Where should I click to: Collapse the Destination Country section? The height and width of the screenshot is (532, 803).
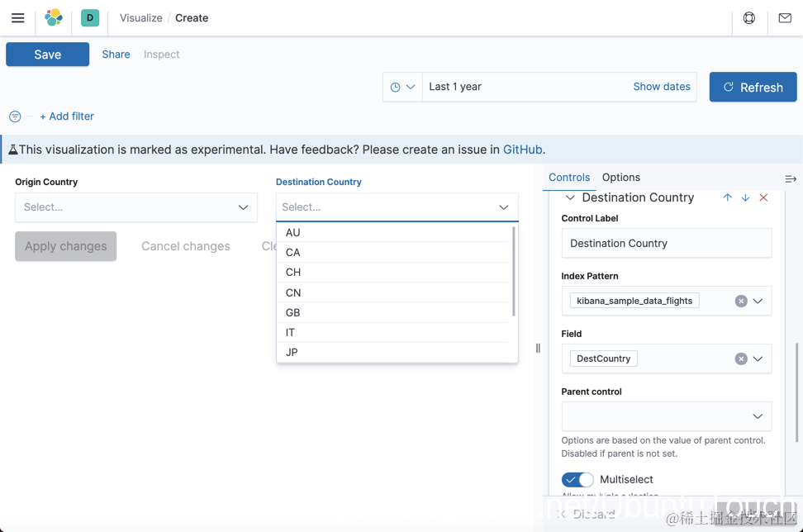tap(570, 197)
